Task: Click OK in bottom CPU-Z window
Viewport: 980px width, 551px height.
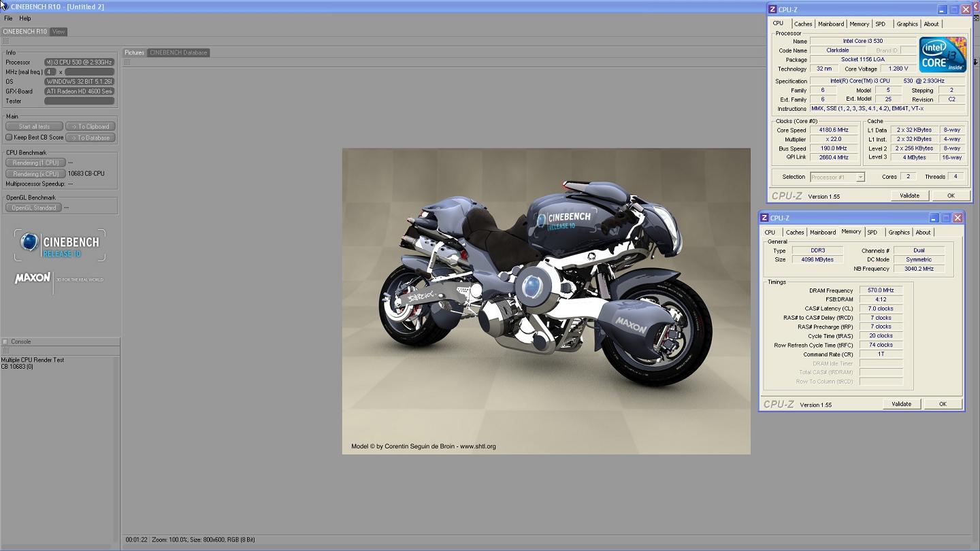Action: 943,404
